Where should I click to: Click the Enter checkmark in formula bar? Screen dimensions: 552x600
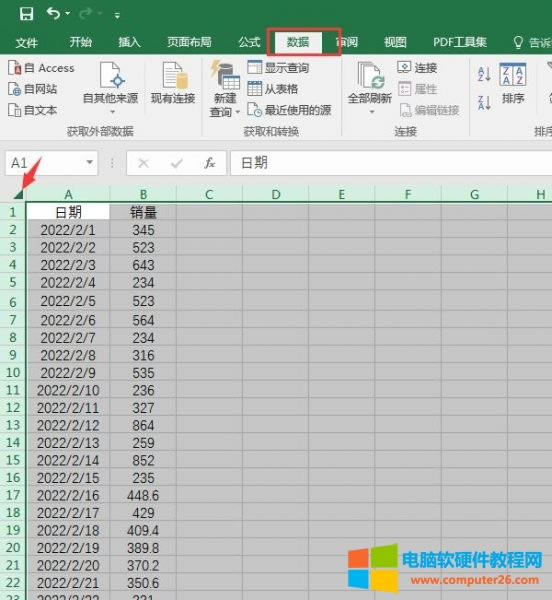tap(177, 163)
